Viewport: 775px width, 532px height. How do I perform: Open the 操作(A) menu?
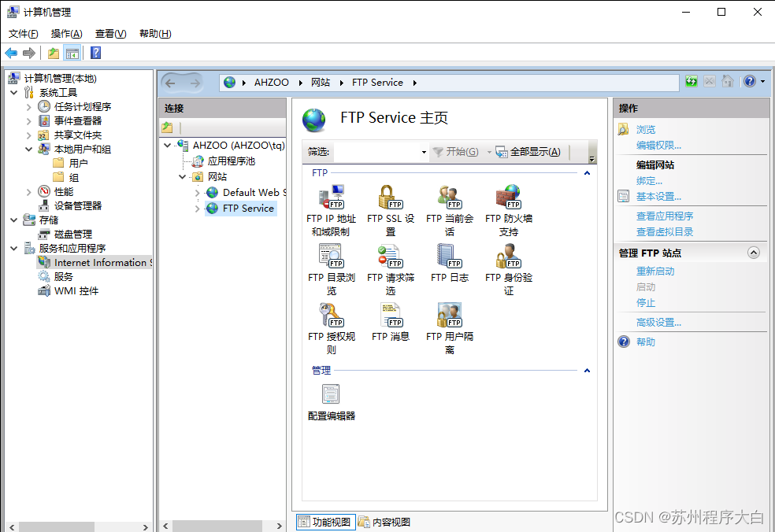[x=66, y=34]
